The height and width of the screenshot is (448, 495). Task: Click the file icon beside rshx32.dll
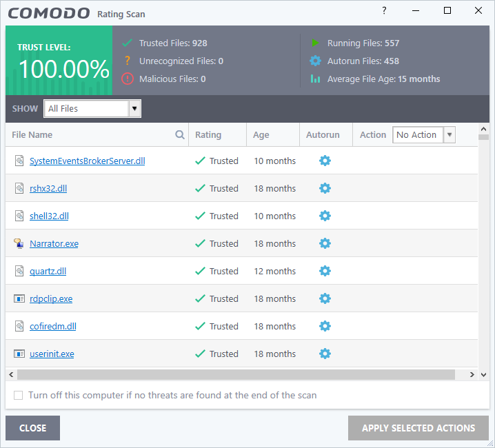point(19,188)
